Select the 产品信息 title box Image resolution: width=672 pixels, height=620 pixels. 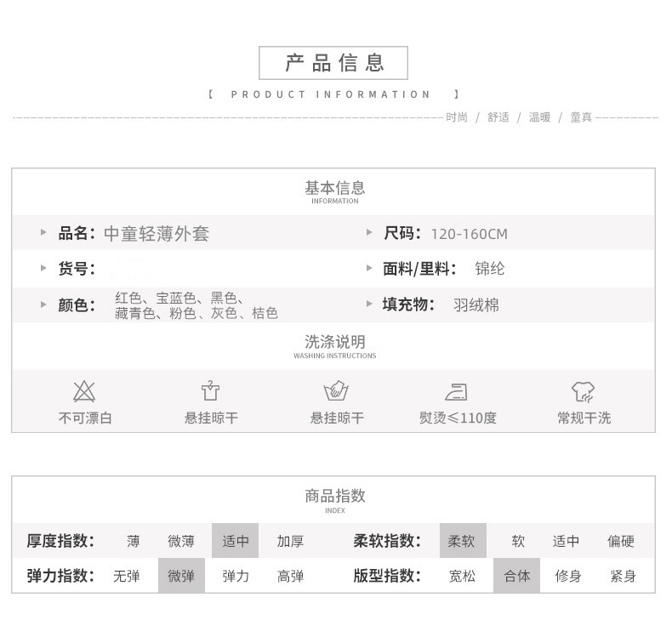333,63
